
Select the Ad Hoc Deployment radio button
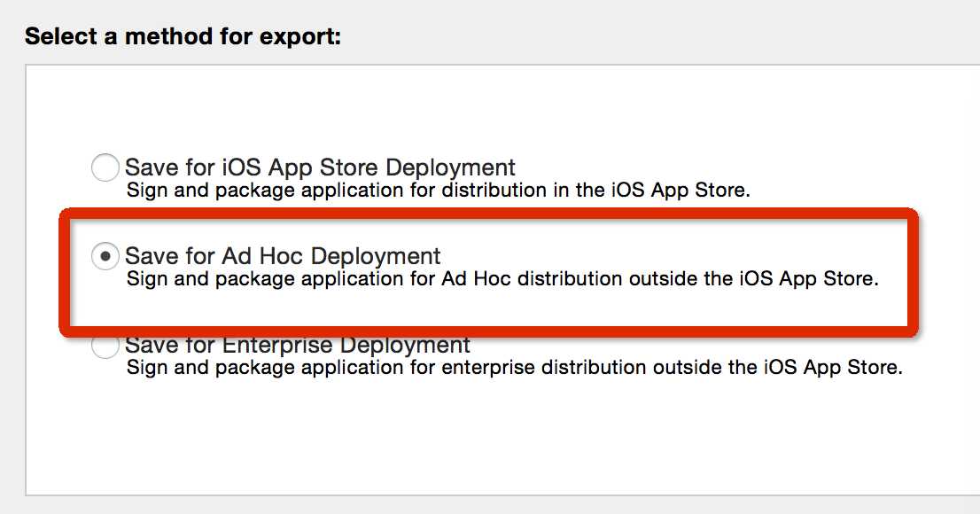tap(105, 256)
